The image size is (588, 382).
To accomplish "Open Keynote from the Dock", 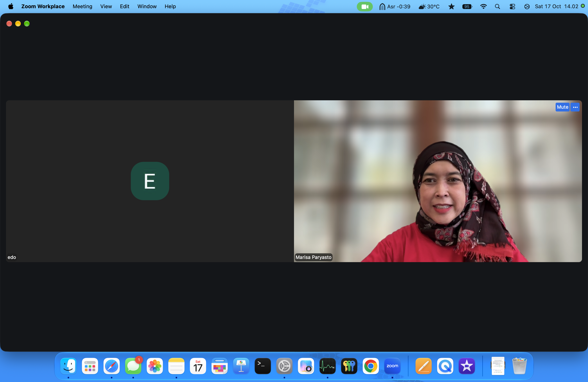I will tap(241, 366).
